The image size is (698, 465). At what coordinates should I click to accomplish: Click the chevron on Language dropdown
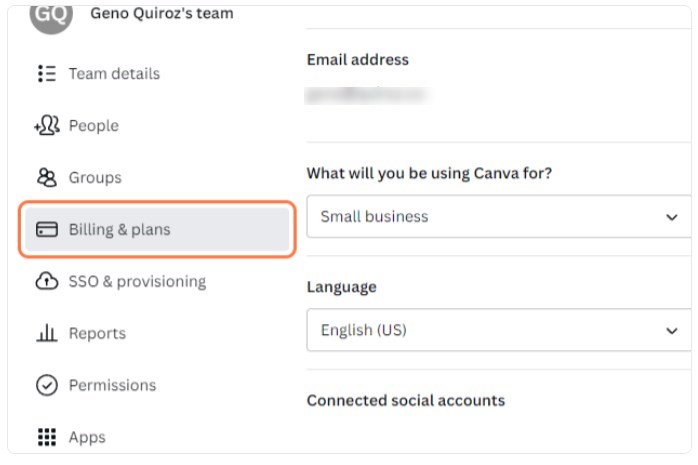(x=672, y=331)
